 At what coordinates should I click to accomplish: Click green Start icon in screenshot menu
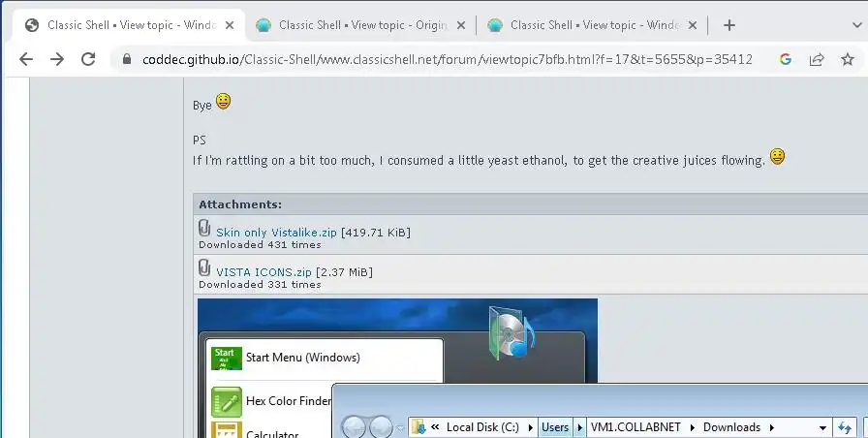(x=227, y=359)
